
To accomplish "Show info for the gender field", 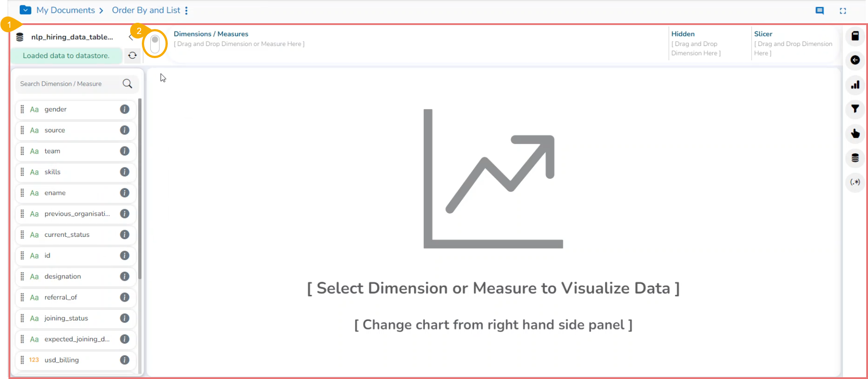I will [125, 109].
